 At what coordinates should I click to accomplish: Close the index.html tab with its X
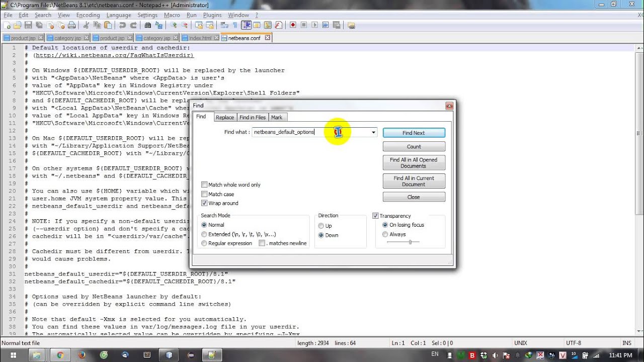click(216, 38)
